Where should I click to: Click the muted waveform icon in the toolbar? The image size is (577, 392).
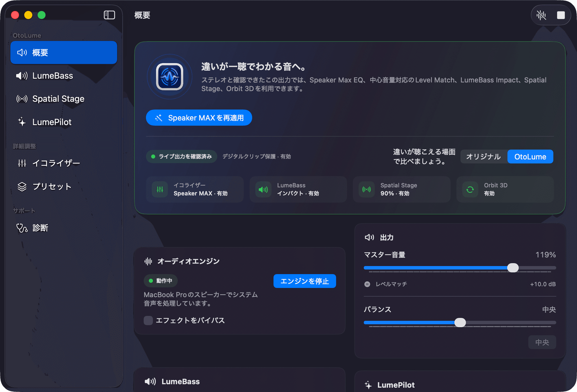click(x=541, y=15)
